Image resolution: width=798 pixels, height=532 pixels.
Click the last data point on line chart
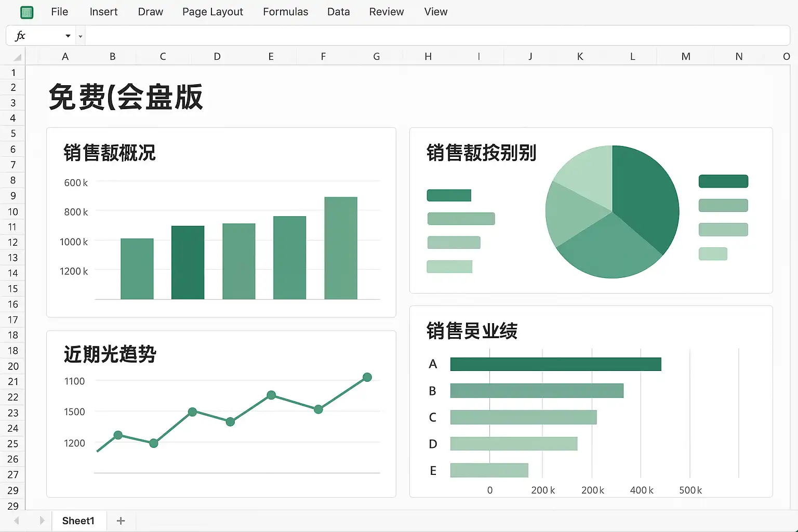click(367, 377)
